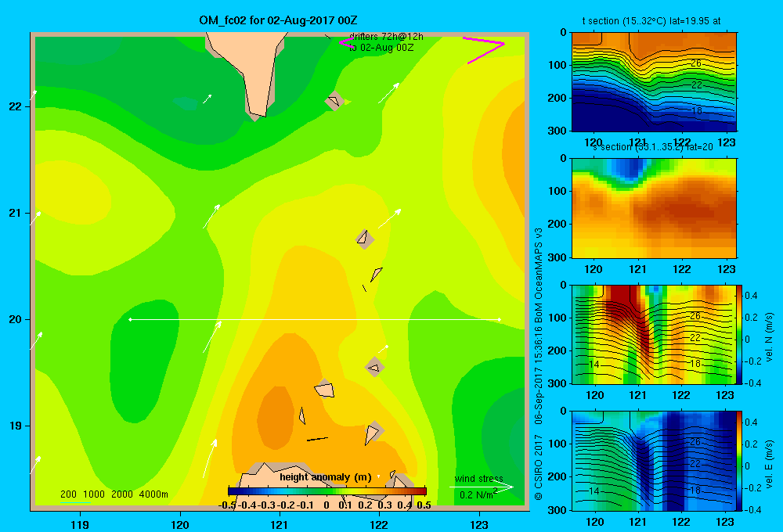Click the vel. N color scale bar

point(740,334)
